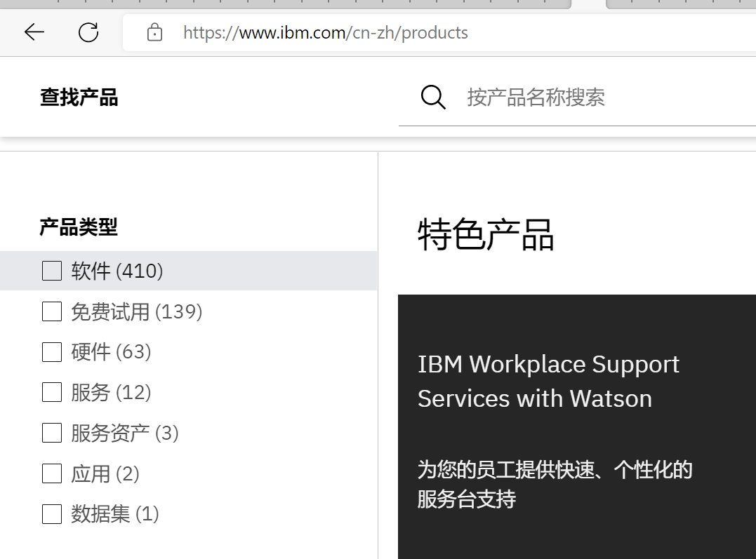Check the 应用 (2) filter box

click(52, 473)
